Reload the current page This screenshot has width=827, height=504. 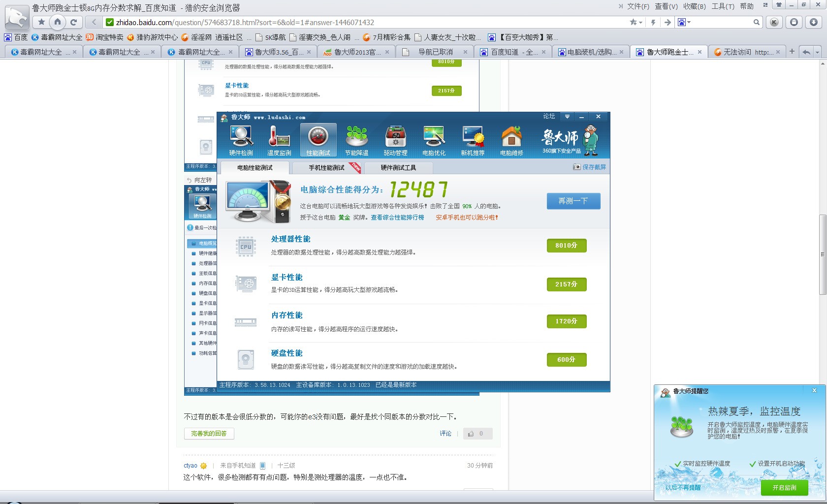click(73, 22)
